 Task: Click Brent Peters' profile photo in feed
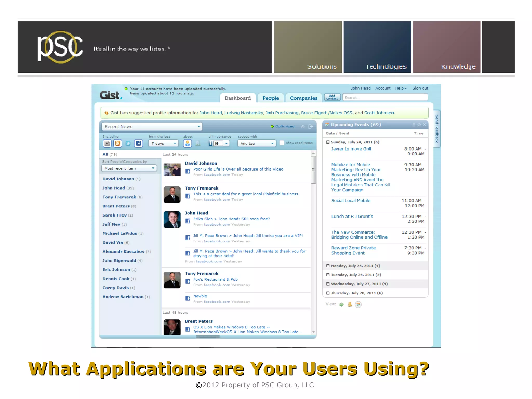point(172,327)
